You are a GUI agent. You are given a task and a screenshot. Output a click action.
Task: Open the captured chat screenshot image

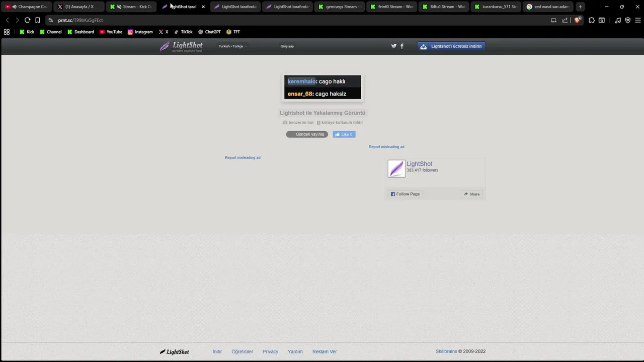(323, 87)
